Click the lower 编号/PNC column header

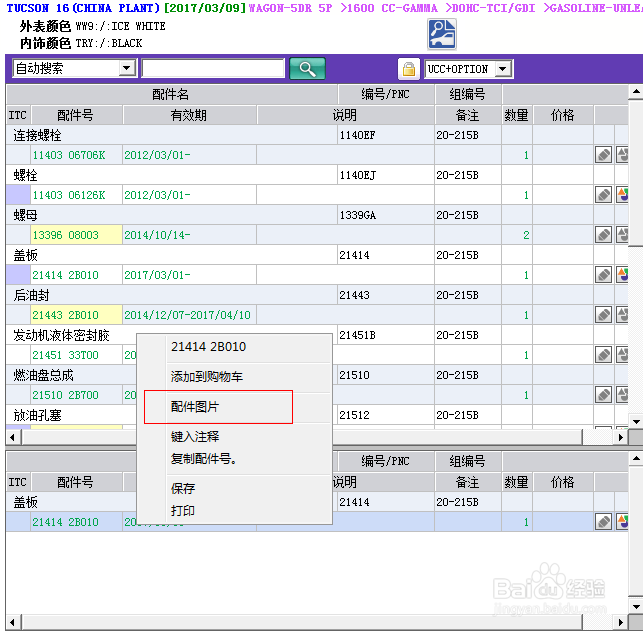386,461
